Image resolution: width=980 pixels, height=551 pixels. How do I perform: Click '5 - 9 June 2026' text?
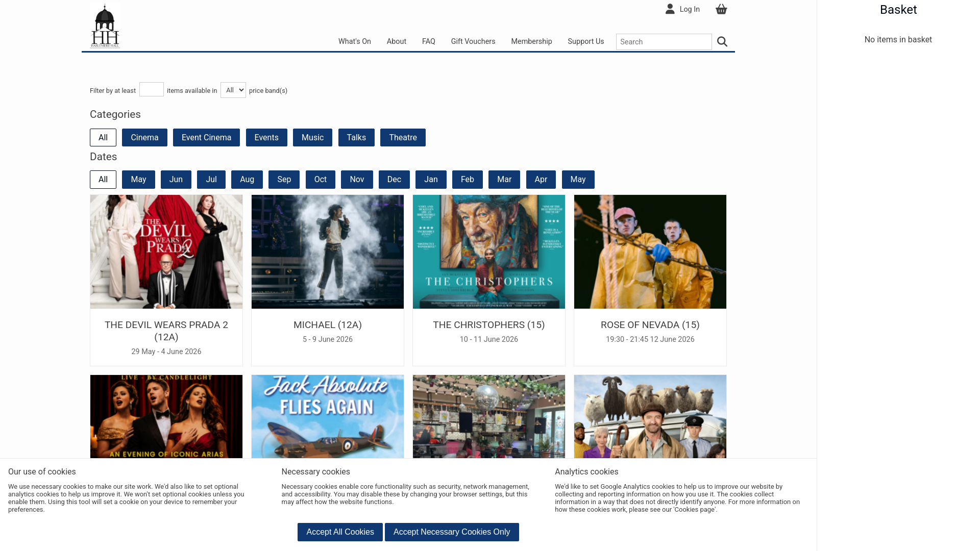(328, 339)
